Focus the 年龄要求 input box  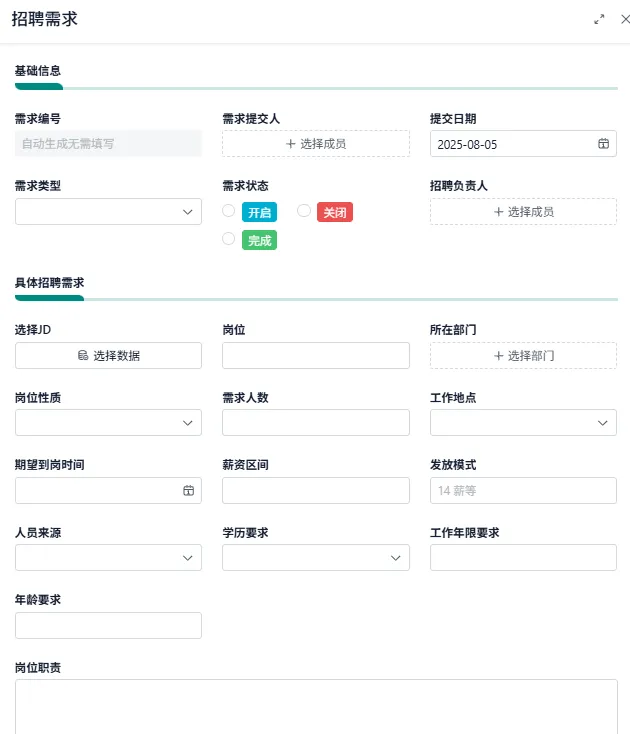108,625
